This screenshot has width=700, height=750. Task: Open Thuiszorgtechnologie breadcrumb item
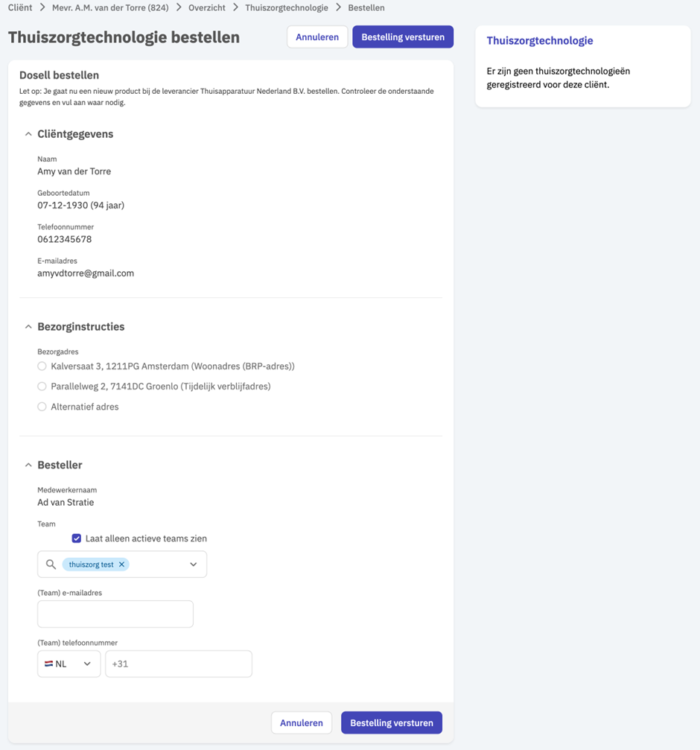click(x=287, y=7)
